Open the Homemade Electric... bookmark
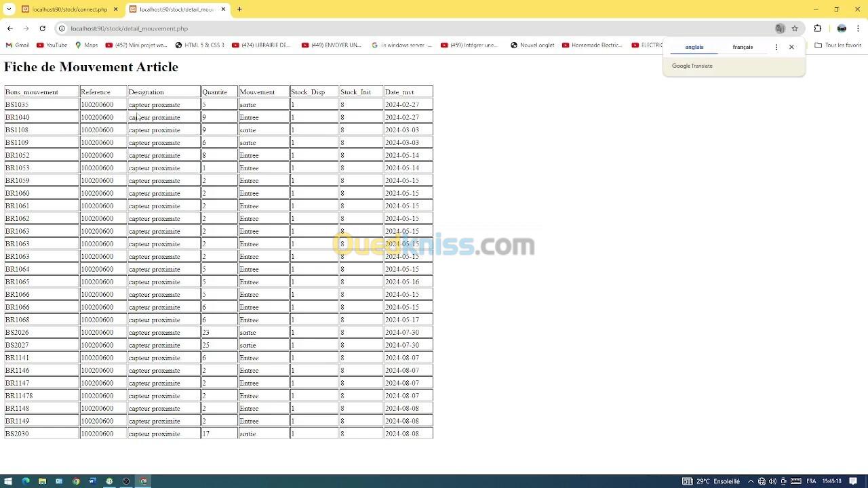 point(592,45)
